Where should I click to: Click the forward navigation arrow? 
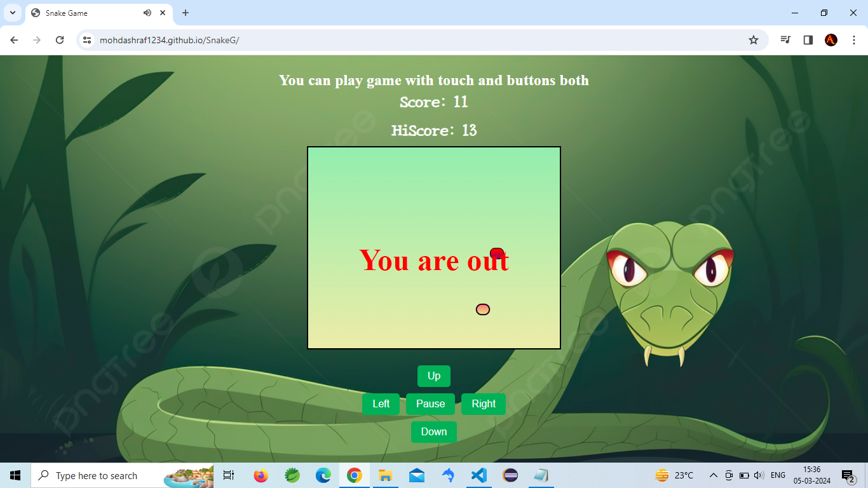pos(37,39)
